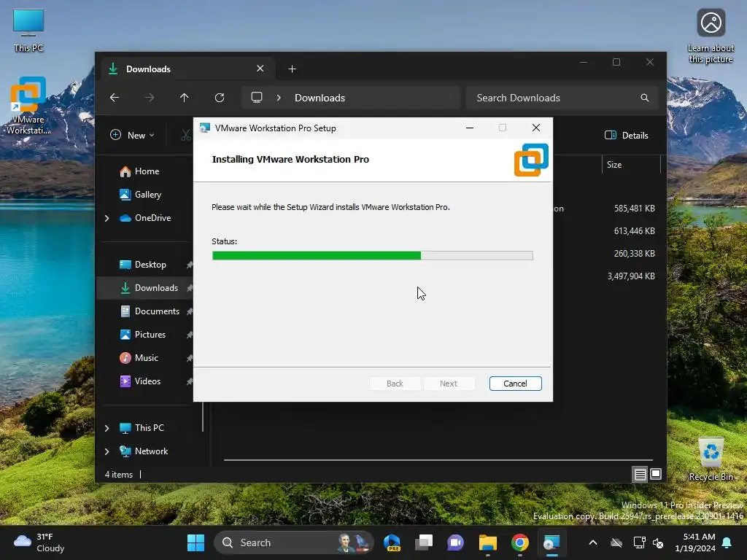Viewport: 747px width, 560px height.
Task: Click the horizontal scrollbar in Explorer
Action: point(438,460)
